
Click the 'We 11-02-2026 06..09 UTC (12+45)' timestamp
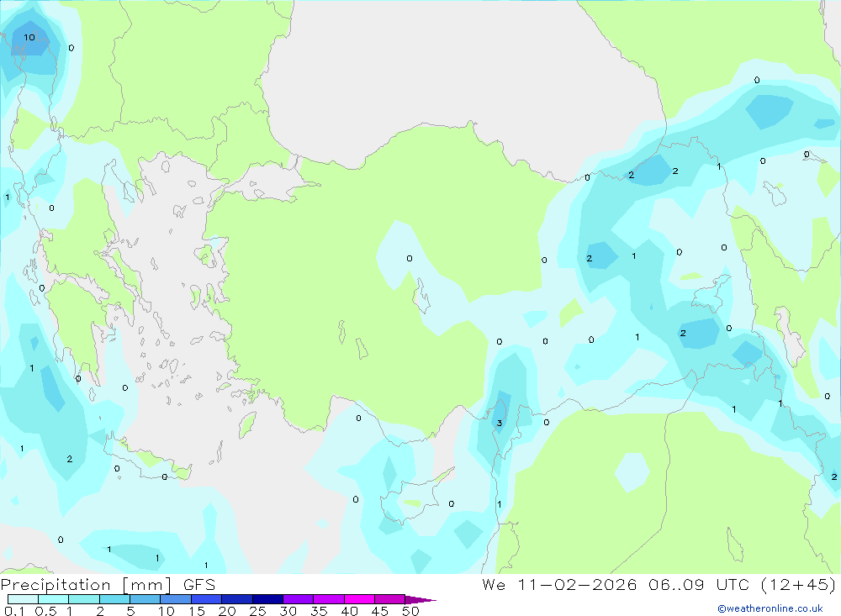(659, 585)
